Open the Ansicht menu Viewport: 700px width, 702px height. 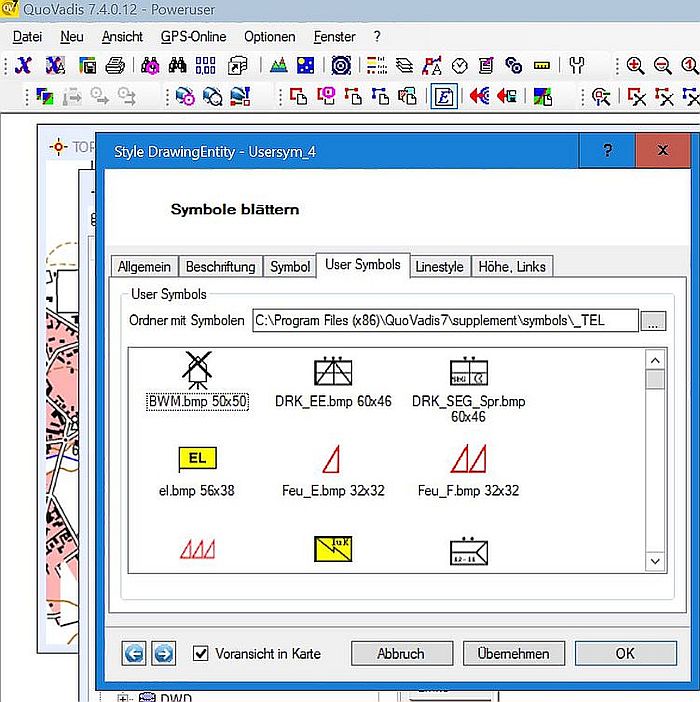(x=122, y=37)
